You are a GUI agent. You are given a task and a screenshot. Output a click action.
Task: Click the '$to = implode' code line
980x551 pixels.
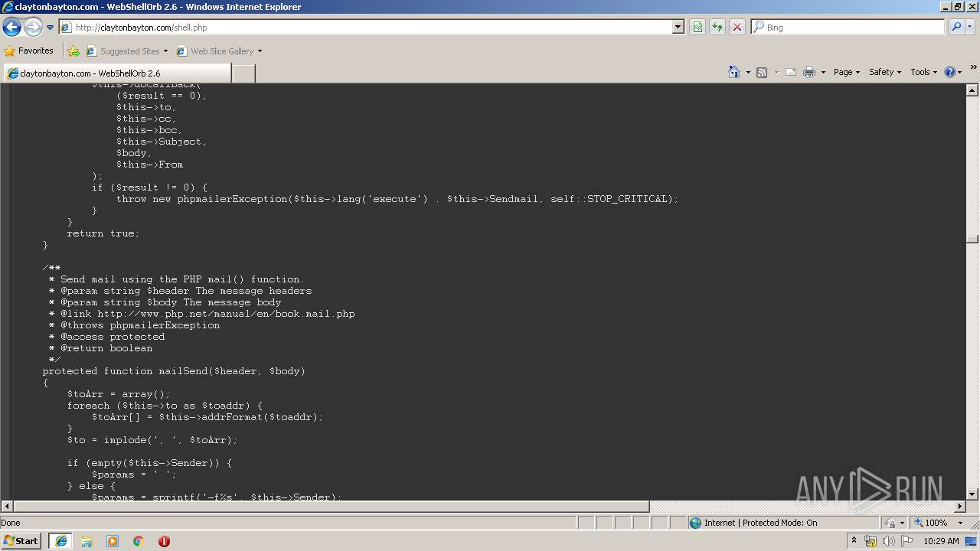pyautogui.click(x=152, y=440)
